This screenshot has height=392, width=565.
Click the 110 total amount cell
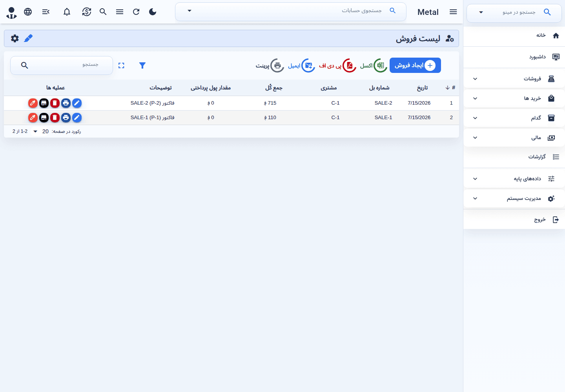[x=270, y=118]
